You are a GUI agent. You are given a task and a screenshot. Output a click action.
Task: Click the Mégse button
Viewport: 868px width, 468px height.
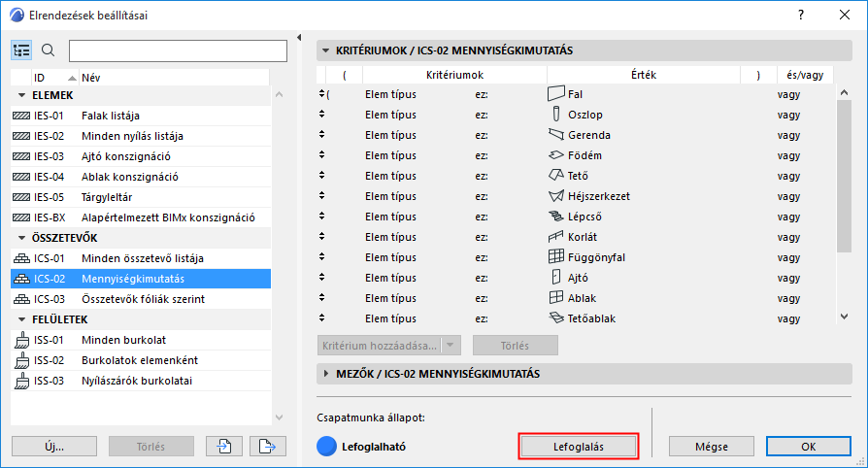712,447
